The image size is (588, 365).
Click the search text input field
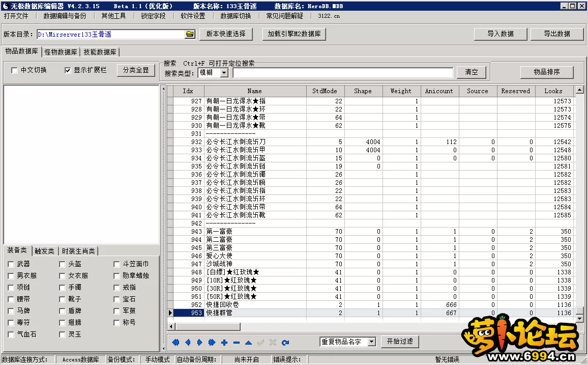point(343,72)
